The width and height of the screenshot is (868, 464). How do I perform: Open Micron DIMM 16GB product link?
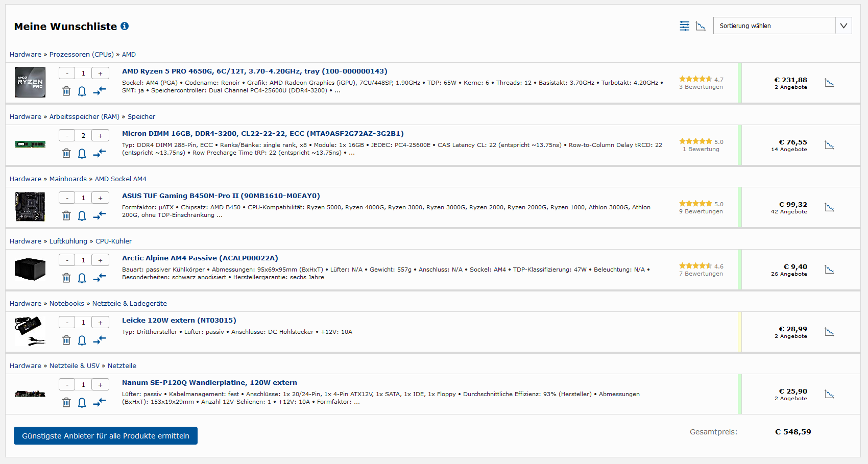tap(262, 133)
